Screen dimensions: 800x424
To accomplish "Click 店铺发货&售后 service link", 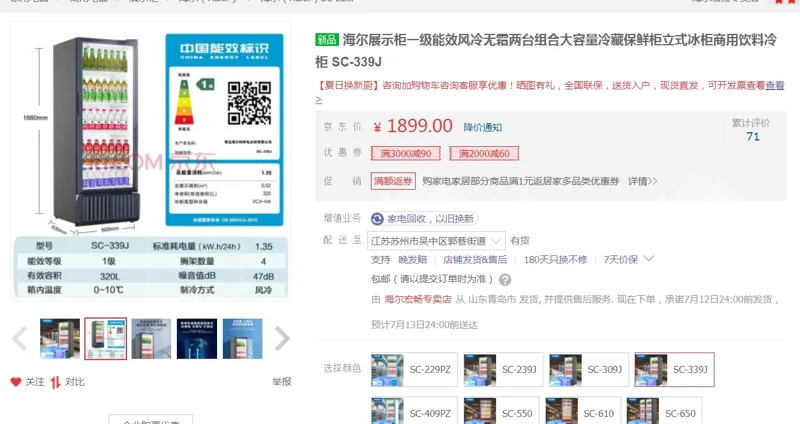I will 475,260.
